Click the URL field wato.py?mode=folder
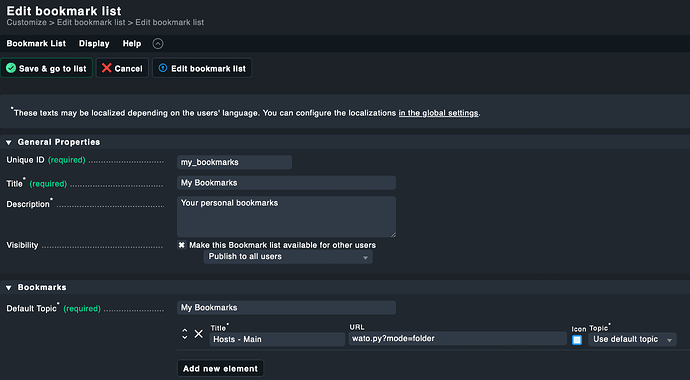The width and height of the screenshot is (690, 380). pos(458,339)
